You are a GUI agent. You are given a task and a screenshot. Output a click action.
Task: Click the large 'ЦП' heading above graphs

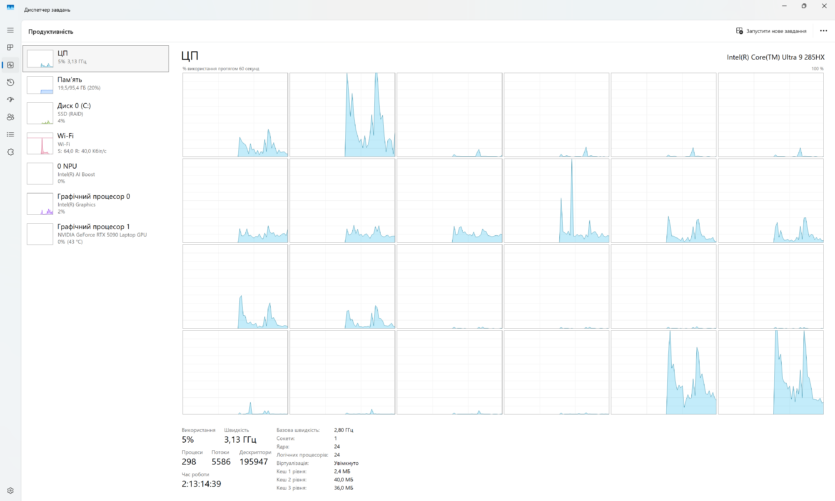[190, 56]
